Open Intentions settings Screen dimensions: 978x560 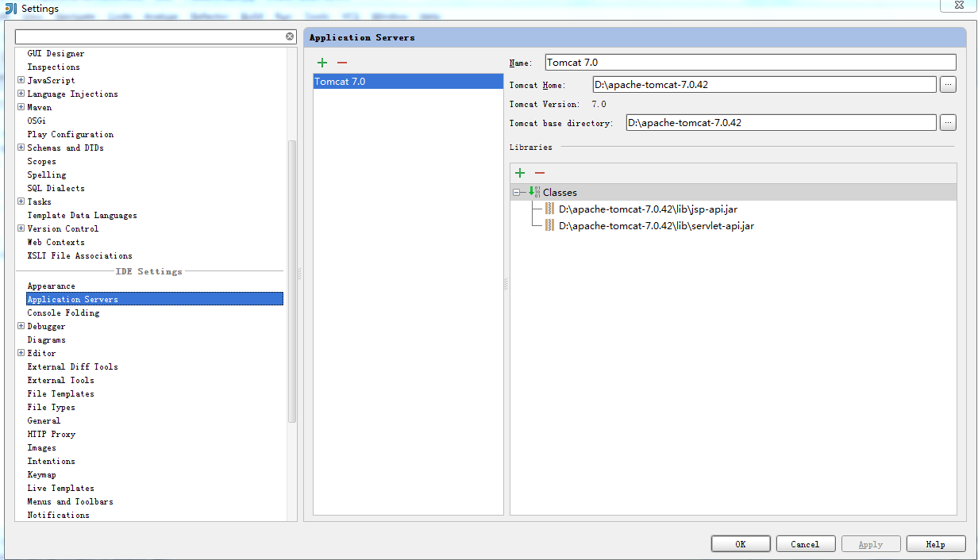tap(51, 461)
